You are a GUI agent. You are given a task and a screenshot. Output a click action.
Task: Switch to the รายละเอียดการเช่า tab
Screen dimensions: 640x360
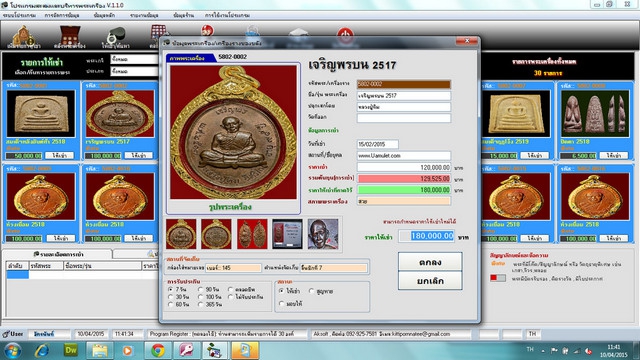(x=57, y=254)
